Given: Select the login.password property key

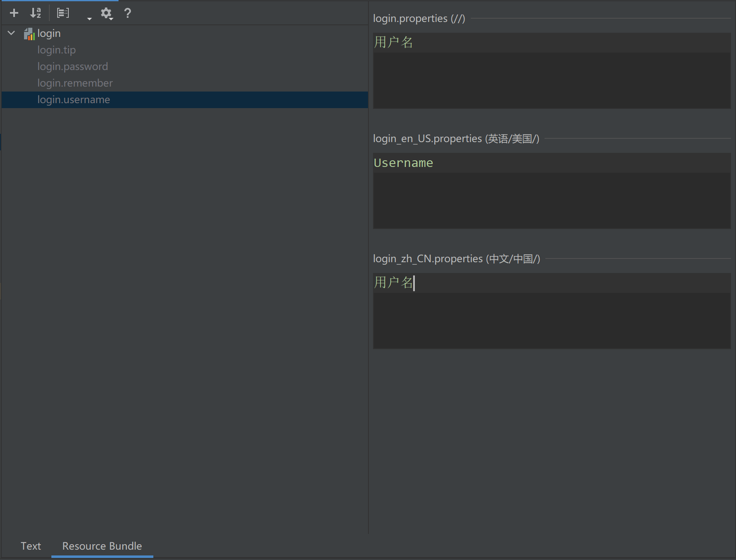Looking at the screenshot, I should click(x=73, y=66).
